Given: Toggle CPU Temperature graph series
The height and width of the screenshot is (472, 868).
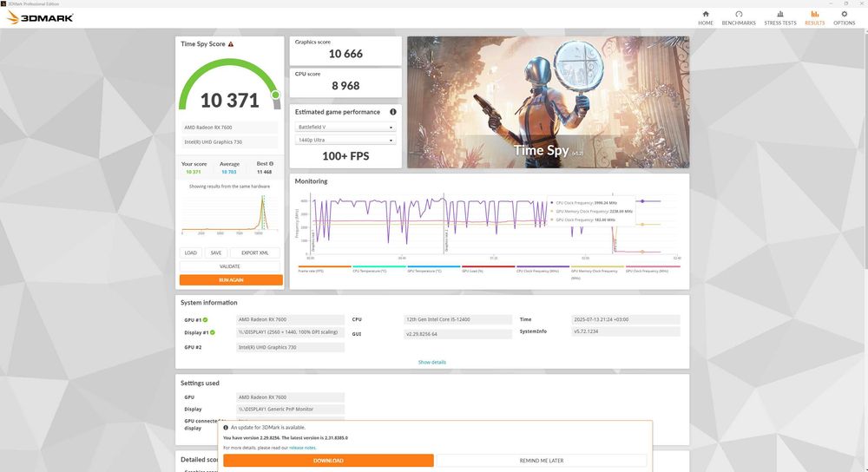Looking at the screenshot, I should tap(379, 269).
